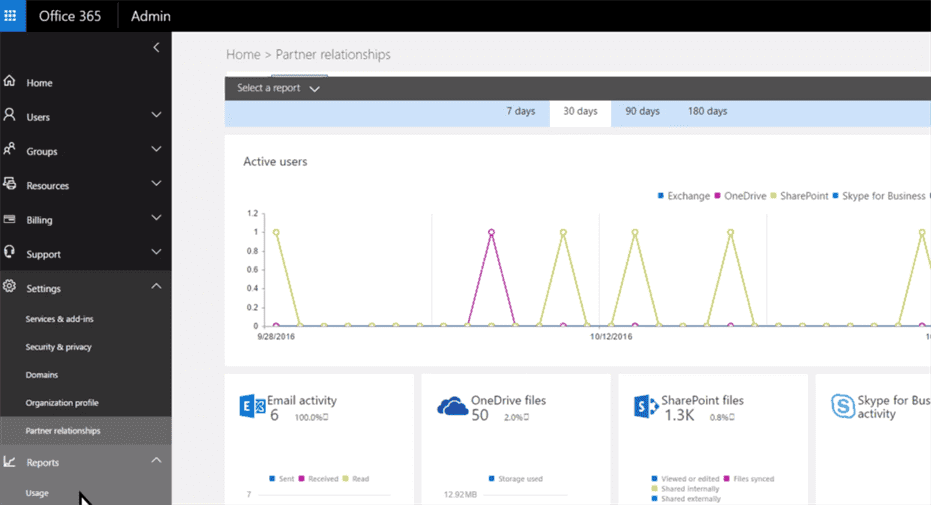The image size is (931, 505).
Task: Click the Admin header label
Action: [151, 16]
